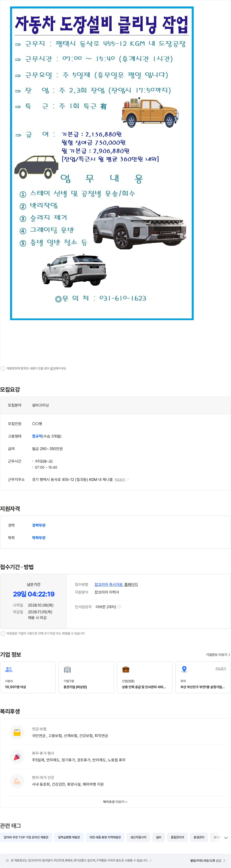This screenshot has height=868, width=231.
Task: Expand 복리후생 더보기
Action: [x=115, y=802]
